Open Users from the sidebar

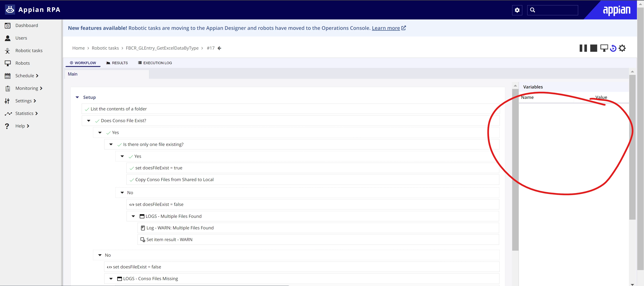click(21, 38)
